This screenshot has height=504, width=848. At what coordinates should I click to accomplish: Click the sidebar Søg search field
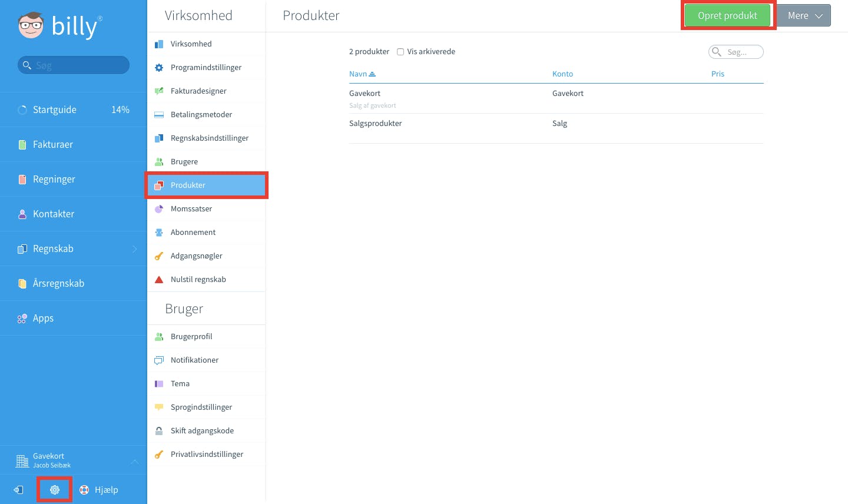(x=74, y=65)
